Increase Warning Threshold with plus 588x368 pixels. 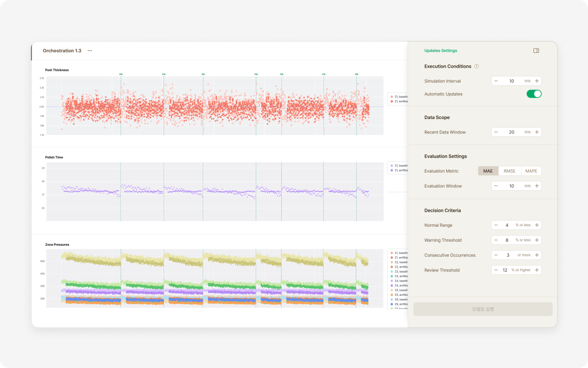[537, 240]
